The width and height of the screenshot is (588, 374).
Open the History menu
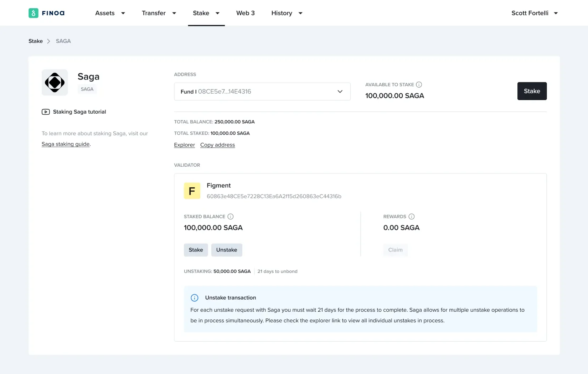pos(282,13)
